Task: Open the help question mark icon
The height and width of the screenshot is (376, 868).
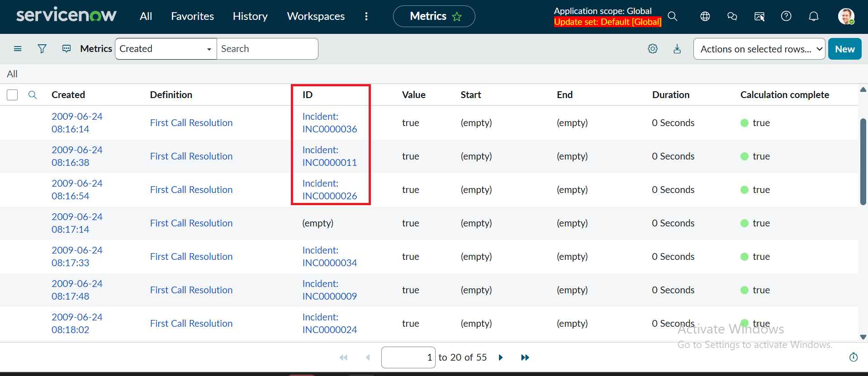Action: tap(786, 16)
